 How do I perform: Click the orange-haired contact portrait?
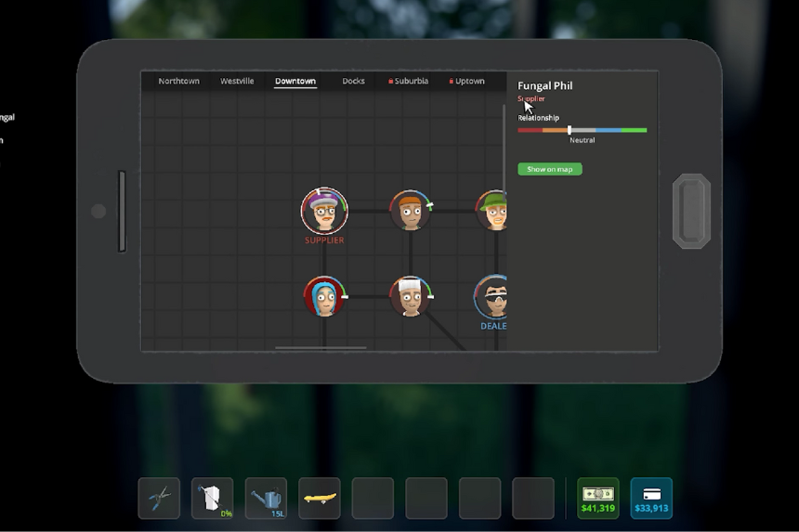(410, 211)
